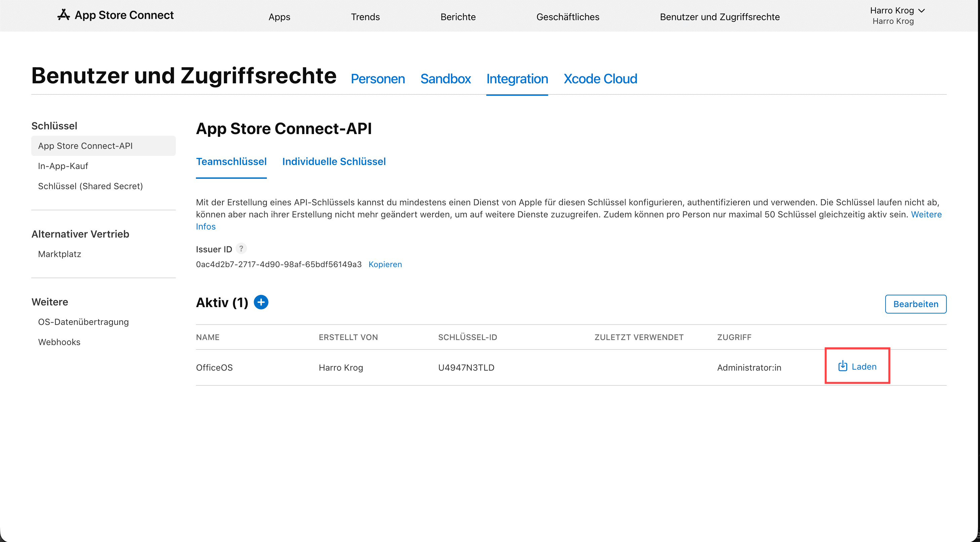Expand the Harro Krog account chevron
Screen dimensions: 980x542
click(x=922, y=11)
